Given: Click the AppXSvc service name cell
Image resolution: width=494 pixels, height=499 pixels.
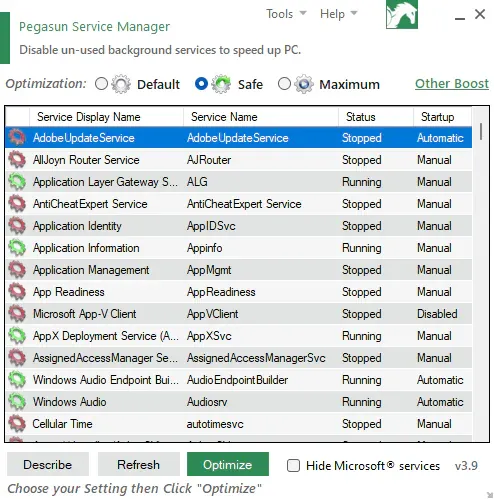Looking at the screenshot, I should (209, 336).
